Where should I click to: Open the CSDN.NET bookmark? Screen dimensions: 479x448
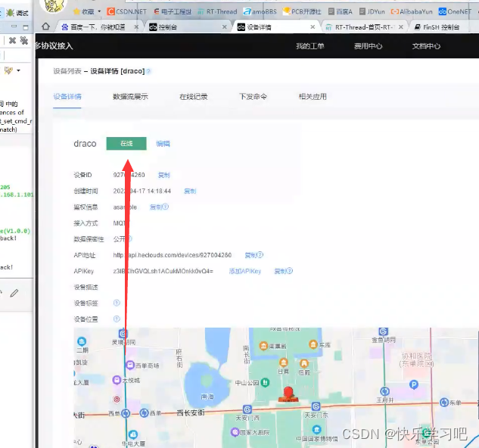(127, 11)
